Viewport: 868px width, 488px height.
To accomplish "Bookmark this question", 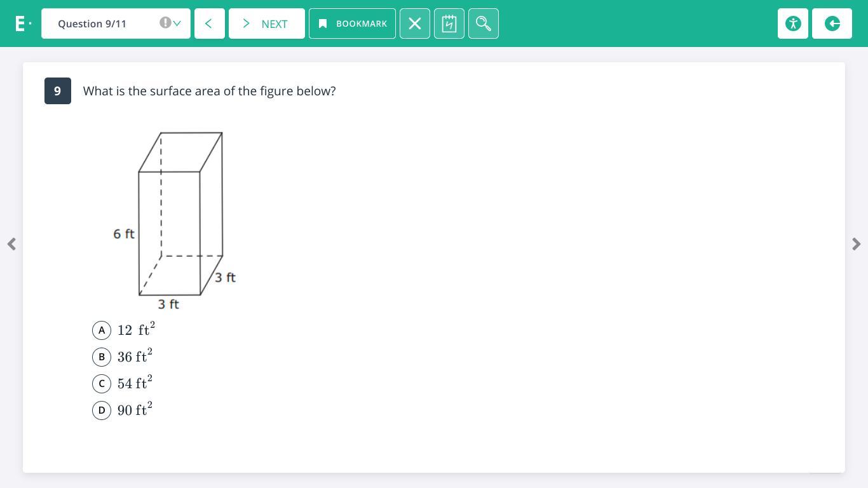I will [x=352, y=24].
